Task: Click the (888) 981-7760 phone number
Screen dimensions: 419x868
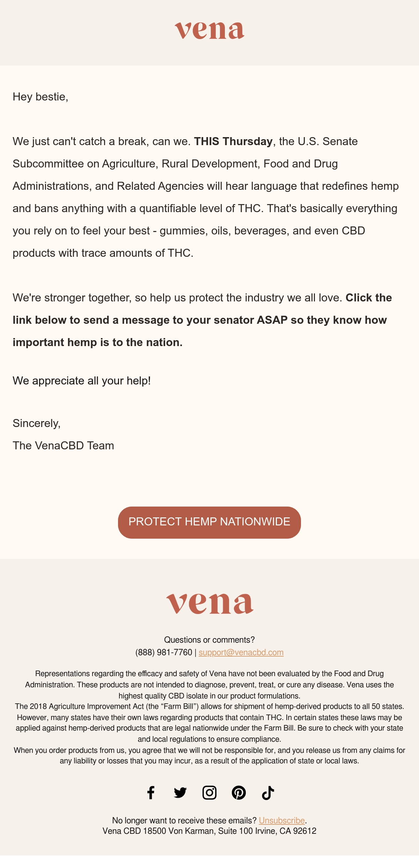Action: point(164,652)
